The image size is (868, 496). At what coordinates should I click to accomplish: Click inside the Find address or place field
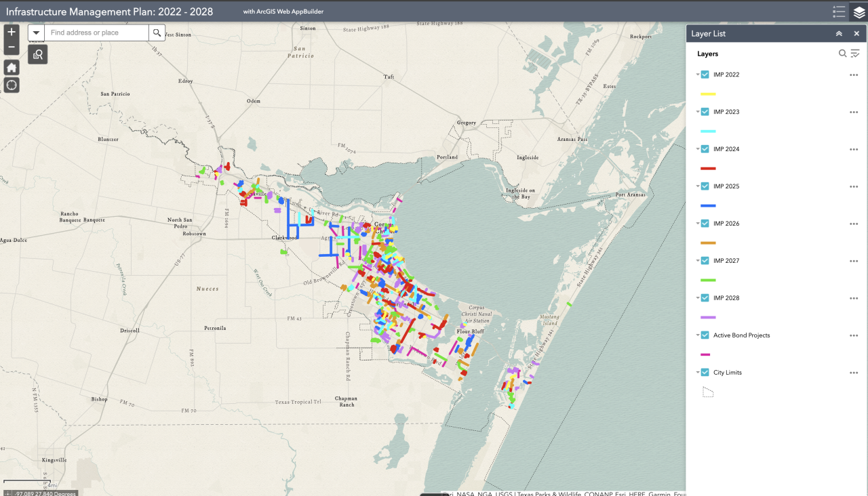(95, 32)
